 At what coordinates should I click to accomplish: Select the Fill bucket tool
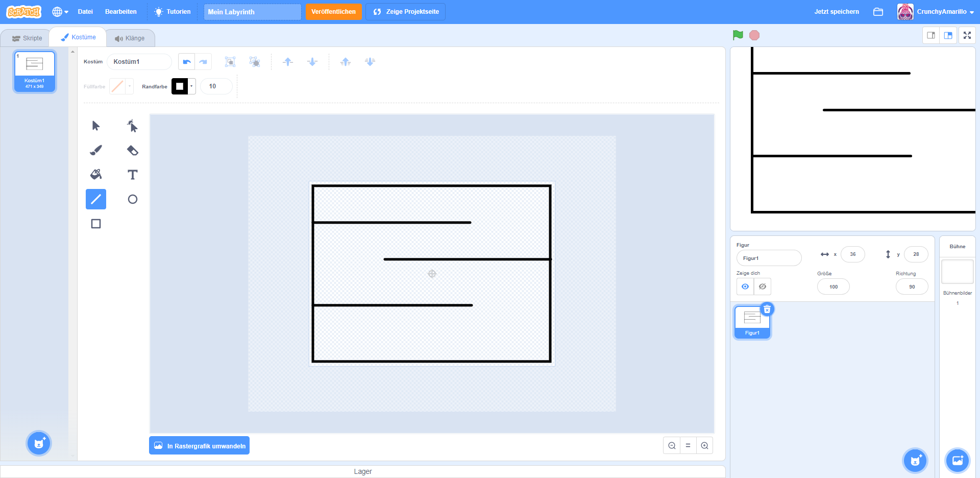tap(95, 175)
